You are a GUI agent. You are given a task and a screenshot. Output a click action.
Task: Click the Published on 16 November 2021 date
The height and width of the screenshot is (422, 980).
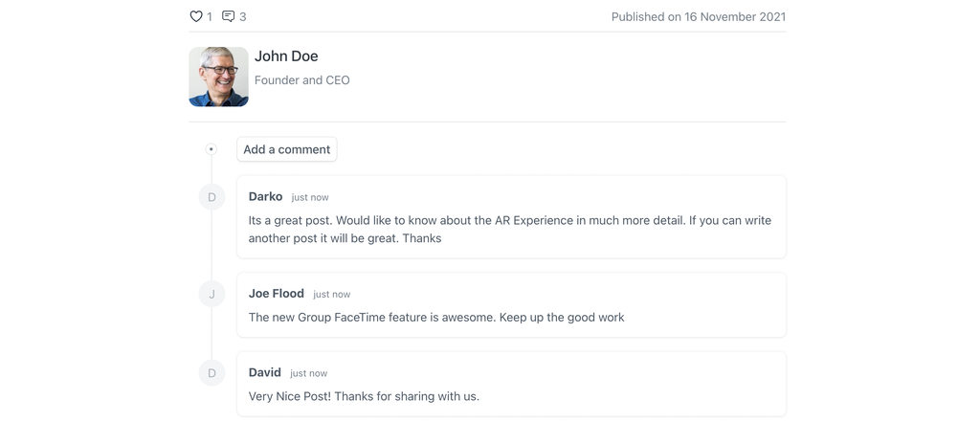698,16
